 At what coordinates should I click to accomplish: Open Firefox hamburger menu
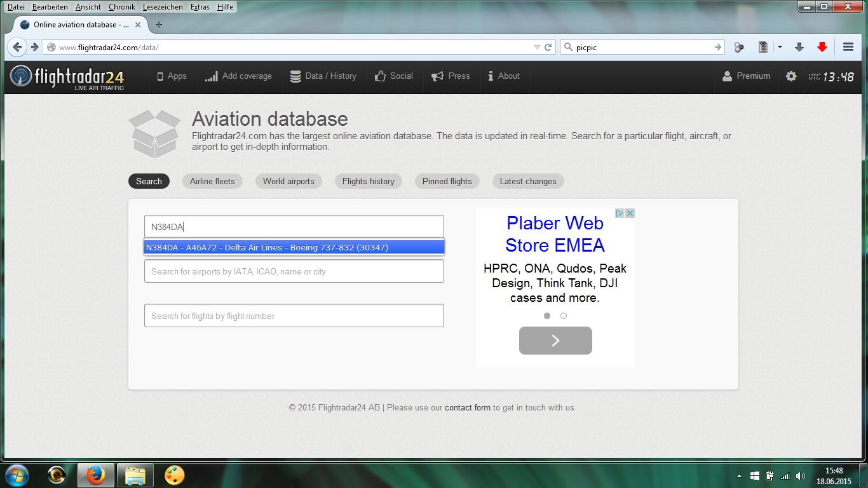pos(848,47)
